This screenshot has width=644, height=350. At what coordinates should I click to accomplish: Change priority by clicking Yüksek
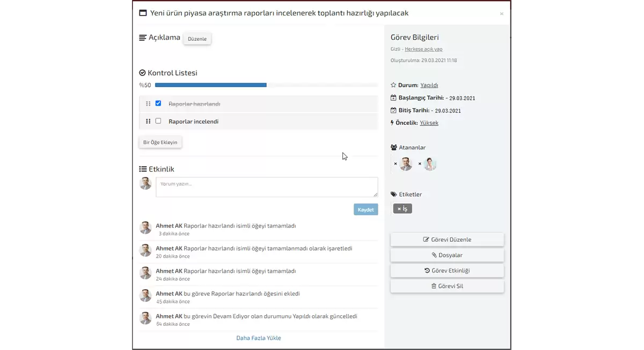pyautogui.click(x=429, y=123)
